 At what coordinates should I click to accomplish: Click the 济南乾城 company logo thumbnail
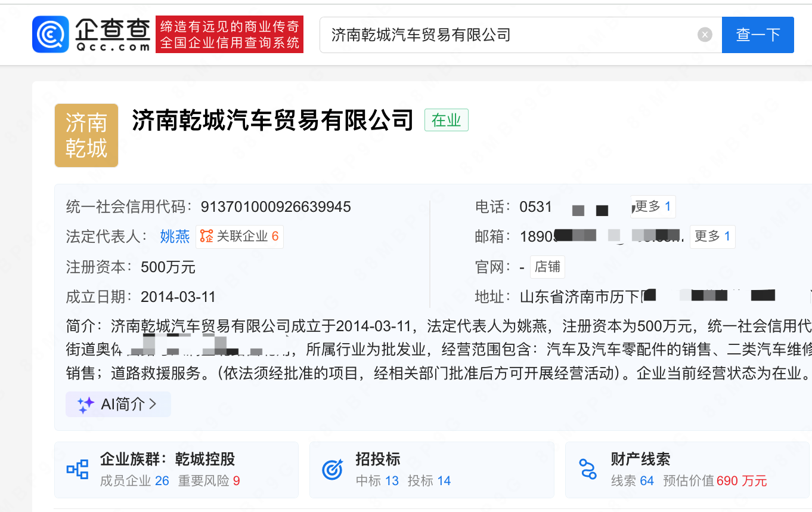coord(86,135)
